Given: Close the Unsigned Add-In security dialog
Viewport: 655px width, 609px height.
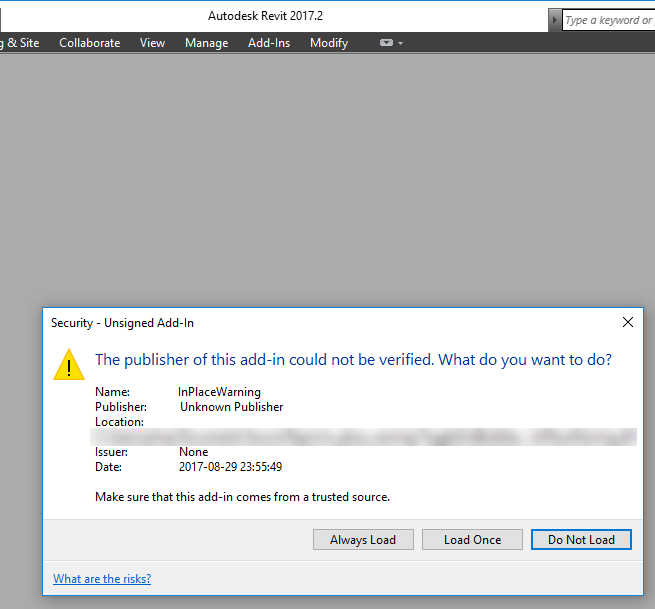Looking at the screenshot, I should (627, 322).
